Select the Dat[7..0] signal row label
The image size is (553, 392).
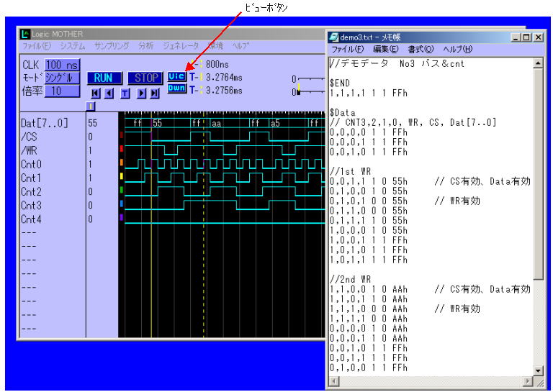coord(45,124)
